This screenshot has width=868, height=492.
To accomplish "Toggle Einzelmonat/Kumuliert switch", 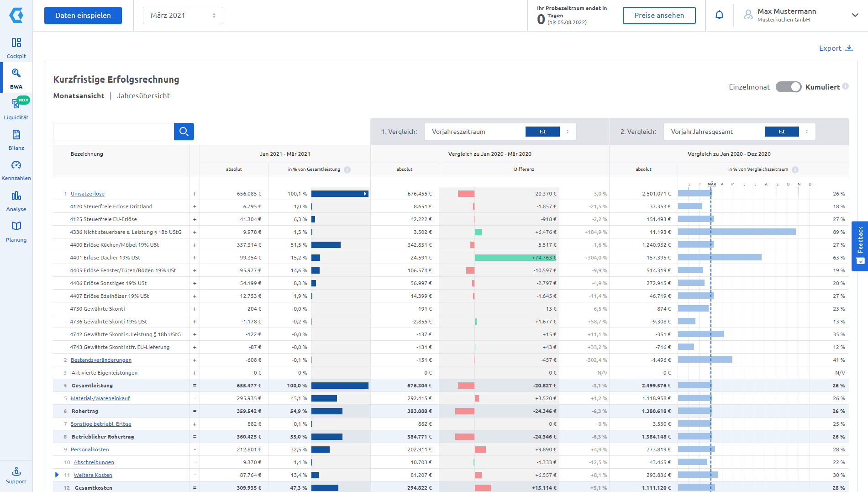I will (788, 87).
